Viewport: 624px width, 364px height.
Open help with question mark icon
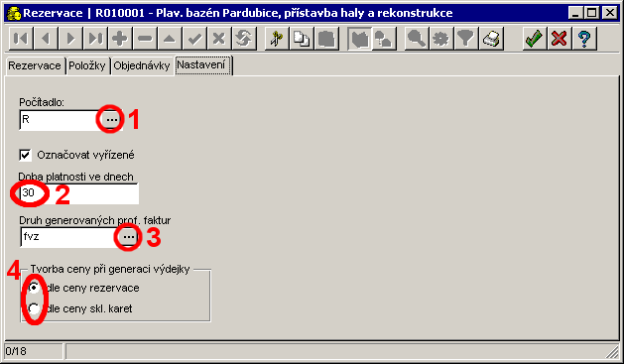pos(584,39)
